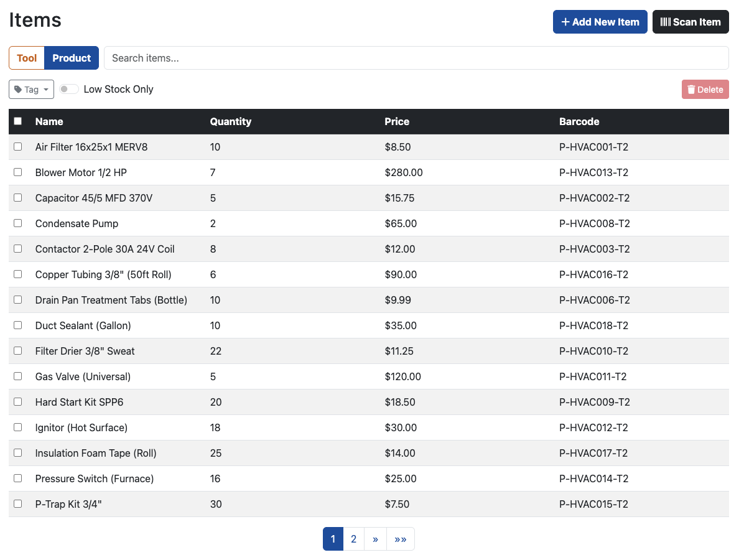Open page 2 of the items list
The image size is (744, 560).
[353, 538]
